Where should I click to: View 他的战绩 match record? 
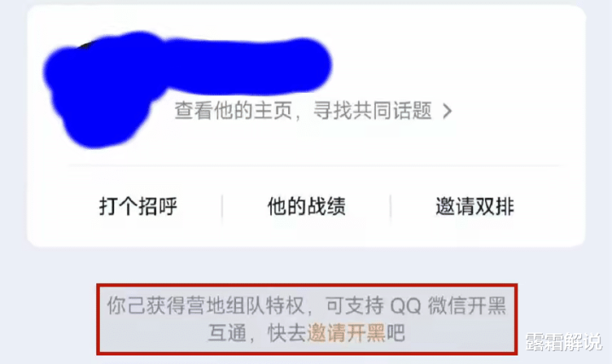306,206
